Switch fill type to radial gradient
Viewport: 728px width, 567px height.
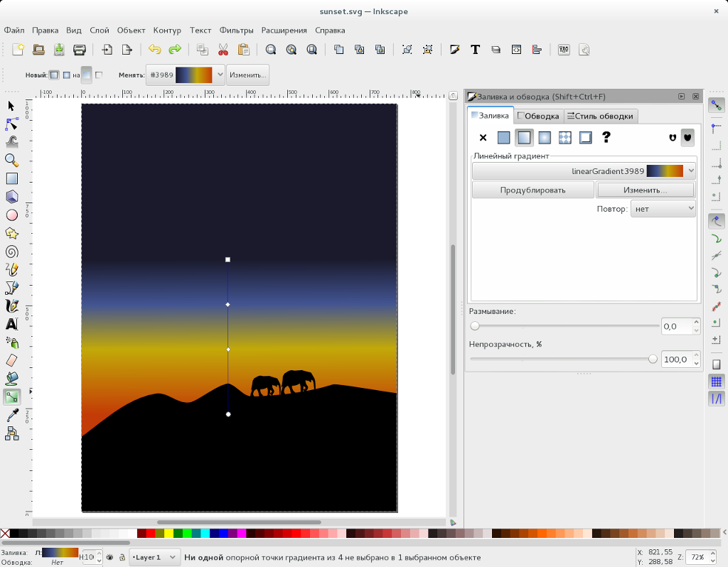tap(544, 137)
